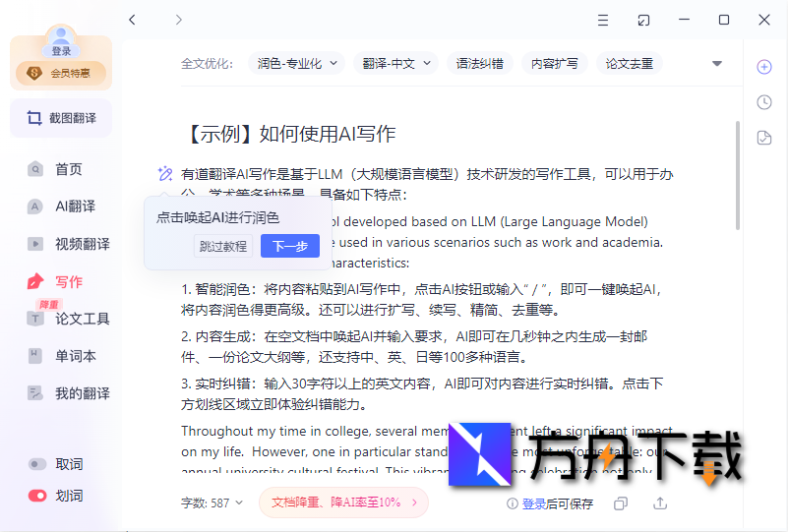This screenshot has width=788, height=532.
Task: Open the 单词本 vocabulary book
Action: 61,356
